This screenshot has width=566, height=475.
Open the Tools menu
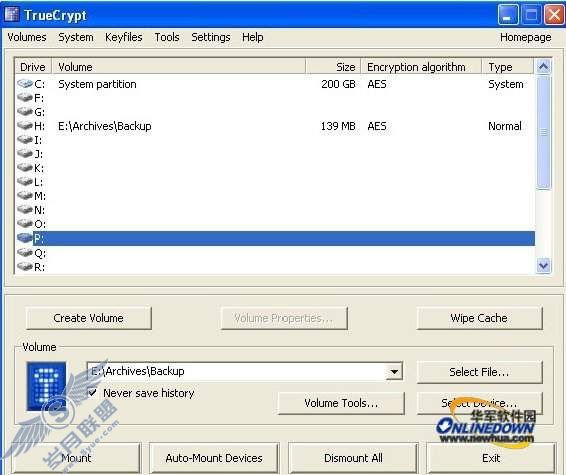(x=167, y=37)
